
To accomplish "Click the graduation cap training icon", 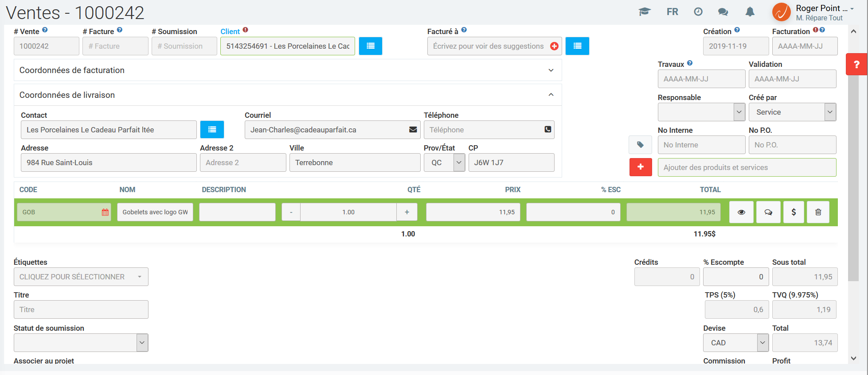I will point(644,12).
